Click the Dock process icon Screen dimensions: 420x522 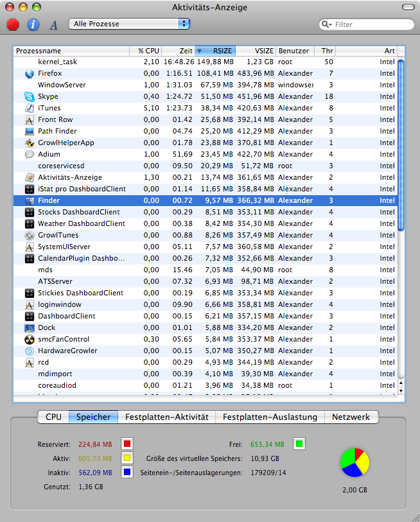(x=30, y=328)
